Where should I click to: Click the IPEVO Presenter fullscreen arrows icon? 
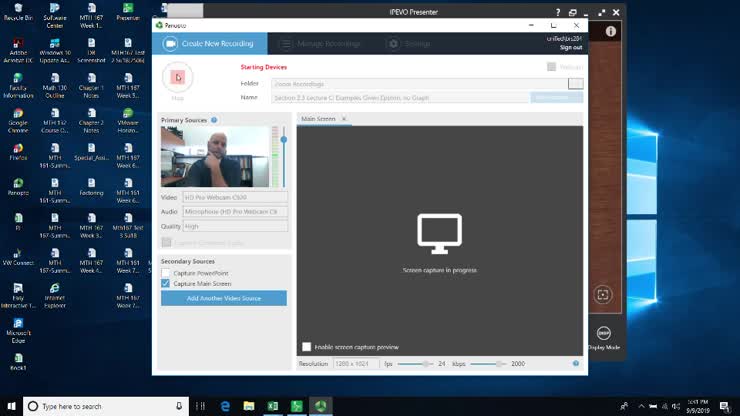[601, 13]
